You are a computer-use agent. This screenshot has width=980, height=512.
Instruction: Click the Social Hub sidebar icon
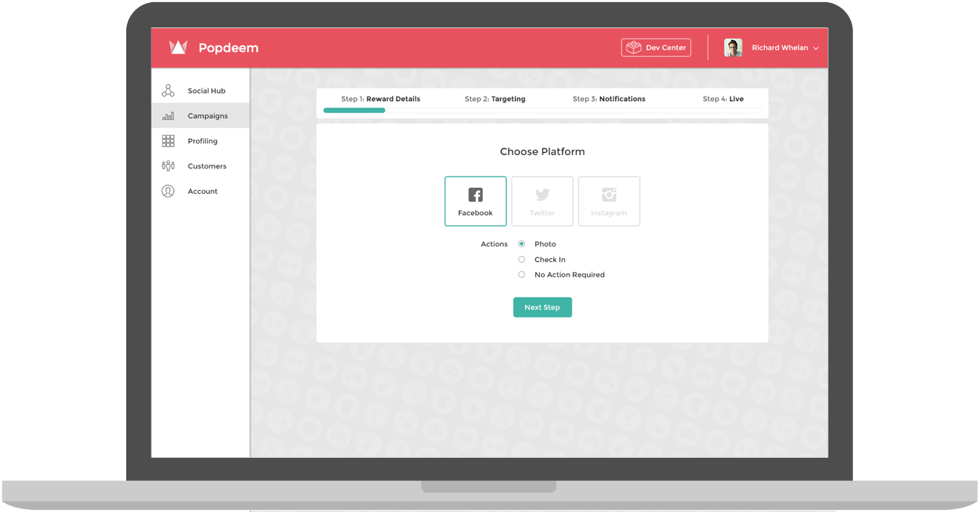(169, 91)
